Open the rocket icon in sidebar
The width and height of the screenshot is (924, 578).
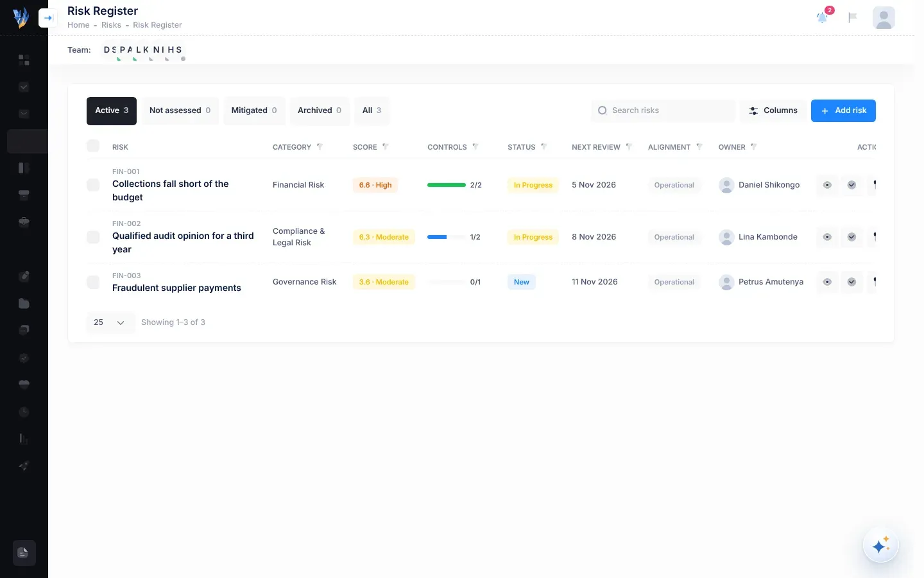pyautogui.click(x=24, y=466)
